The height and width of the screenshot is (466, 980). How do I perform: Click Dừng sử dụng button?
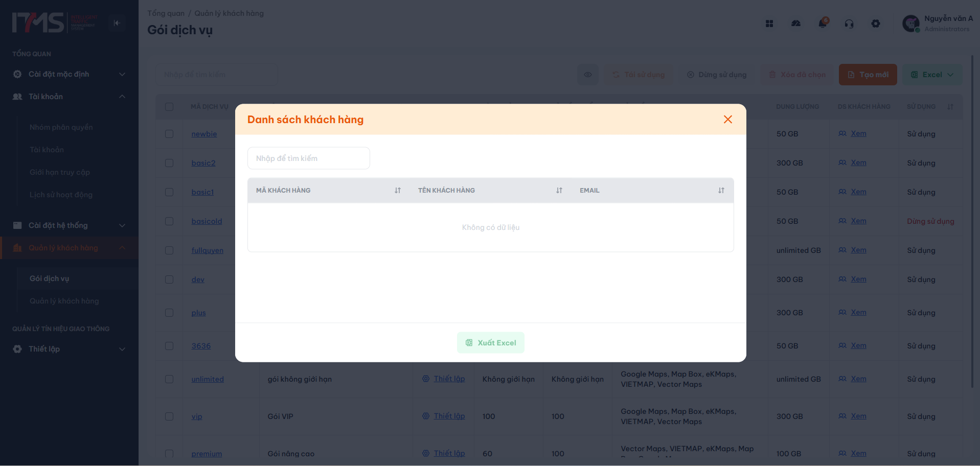[717, 75]
